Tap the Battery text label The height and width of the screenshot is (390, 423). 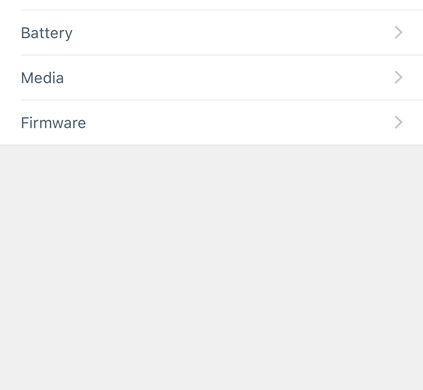coord(47,33)
